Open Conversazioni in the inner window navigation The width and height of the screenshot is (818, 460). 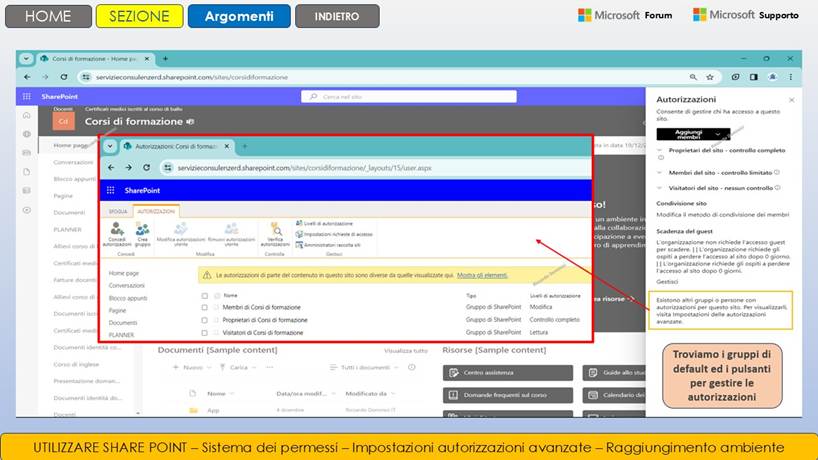pos(127,286)
